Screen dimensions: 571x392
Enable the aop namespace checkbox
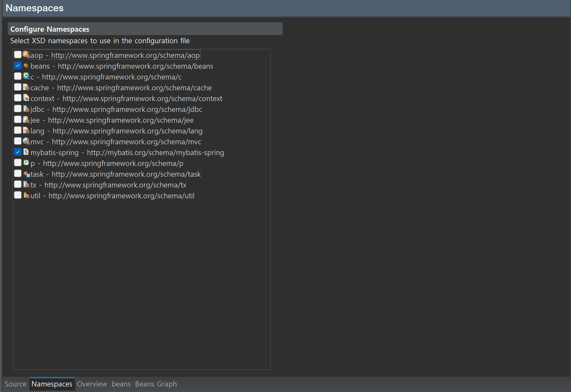18,54
